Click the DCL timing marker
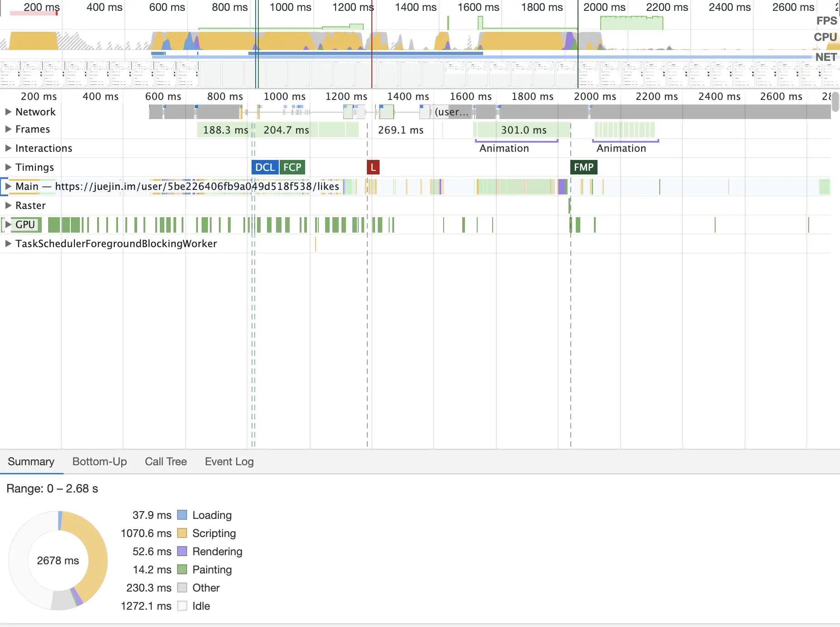 pos(265,167)
